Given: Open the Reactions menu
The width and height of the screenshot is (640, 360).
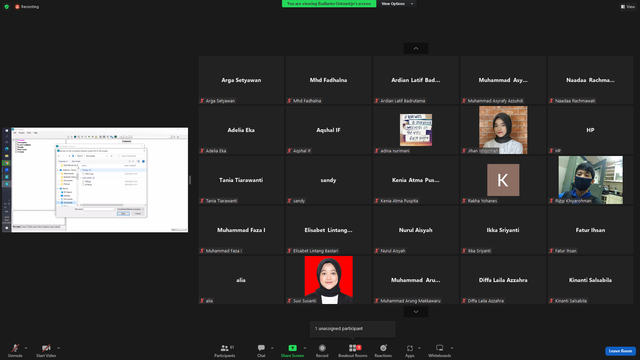Looking at the screenshot, I should coord(383,350).
